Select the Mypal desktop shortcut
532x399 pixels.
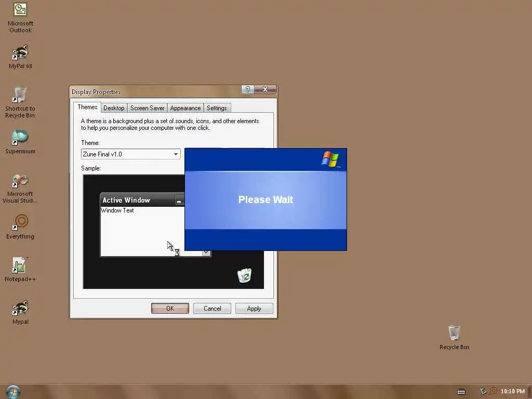(x=20, y=312)
